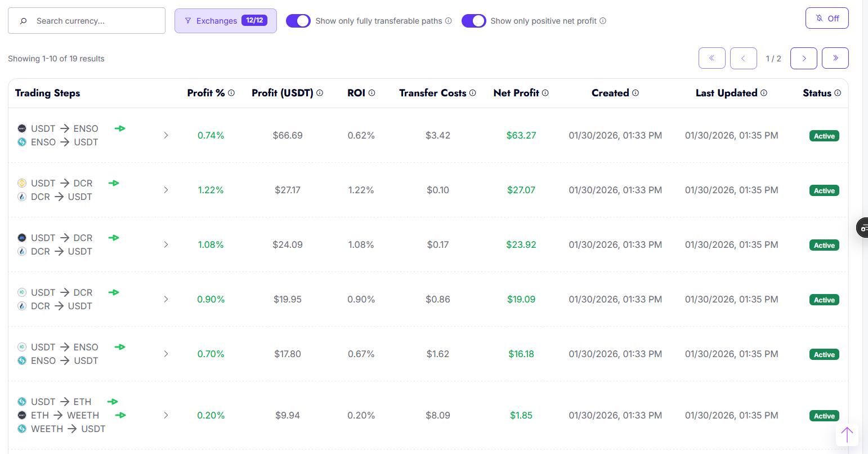
Task: Disable Show only fully transferable paths
Action: (x=298, y=21)
